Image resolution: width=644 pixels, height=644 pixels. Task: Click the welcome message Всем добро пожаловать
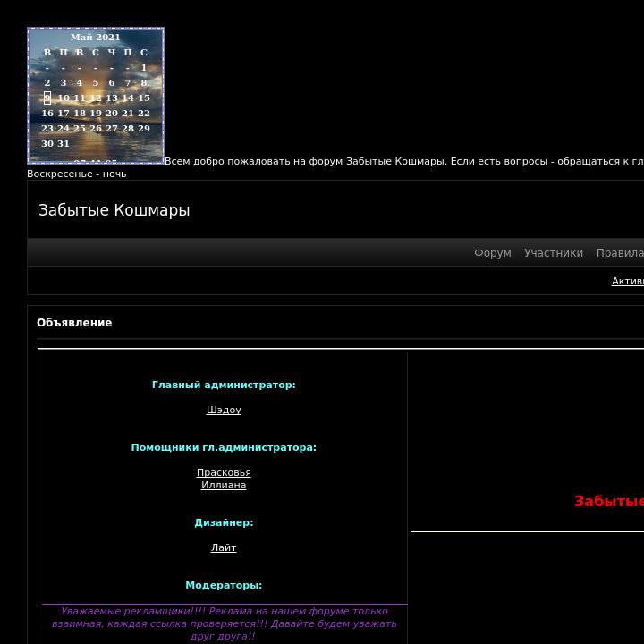coord(404,161)
